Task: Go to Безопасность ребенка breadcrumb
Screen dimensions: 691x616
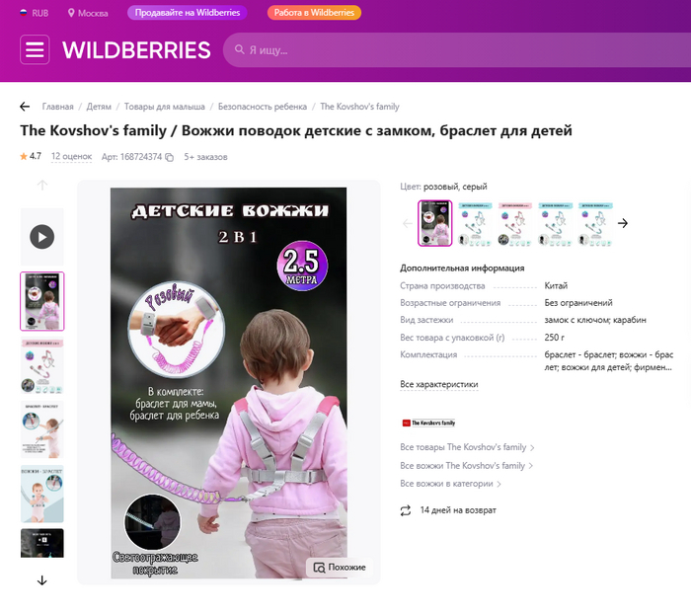Action: point(263,107)
